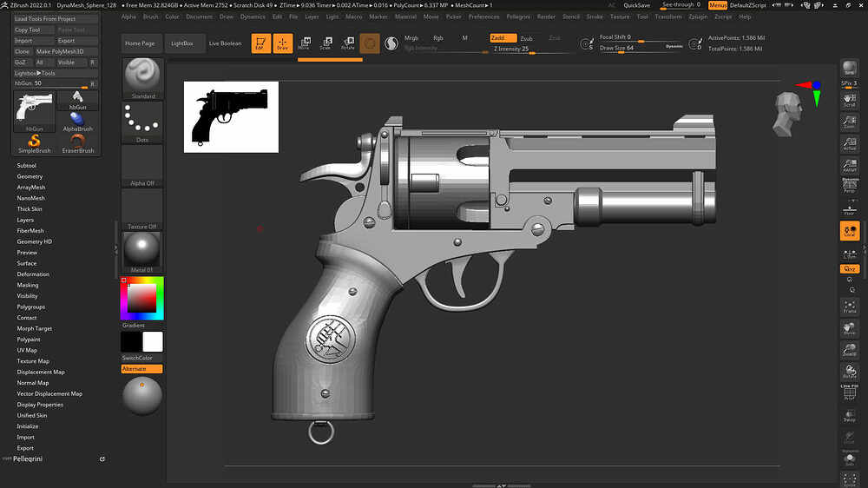The height and width of the screenshot is (488, 868).
Task: Click QuickSave in title bar
Action: pos(636,5)
